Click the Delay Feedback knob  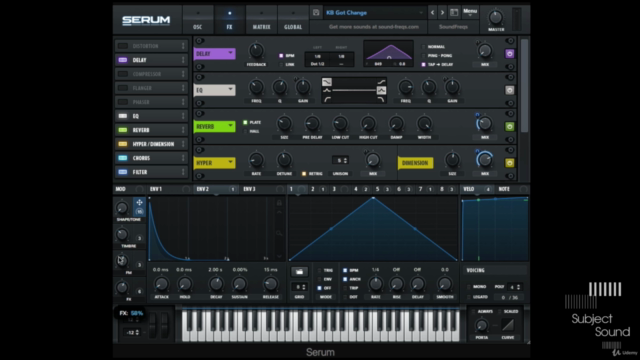[256, 51]
